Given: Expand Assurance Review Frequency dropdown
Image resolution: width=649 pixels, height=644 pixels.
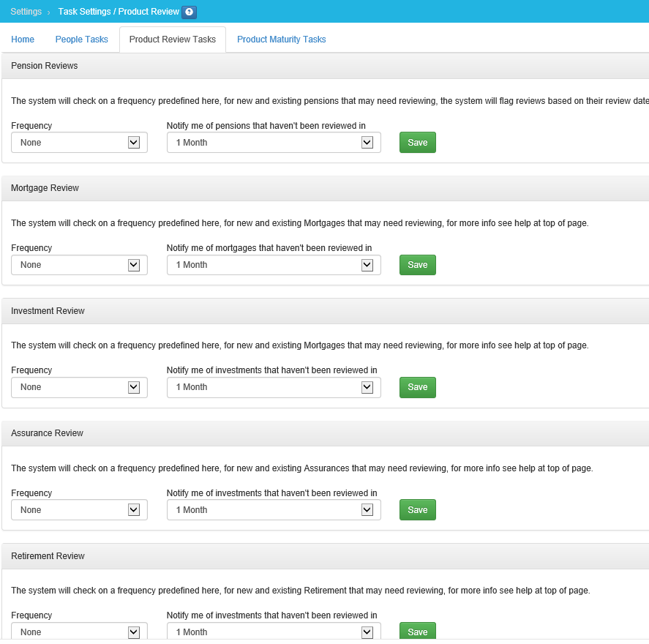Looking at the screenshot, I should pos(79,510).
